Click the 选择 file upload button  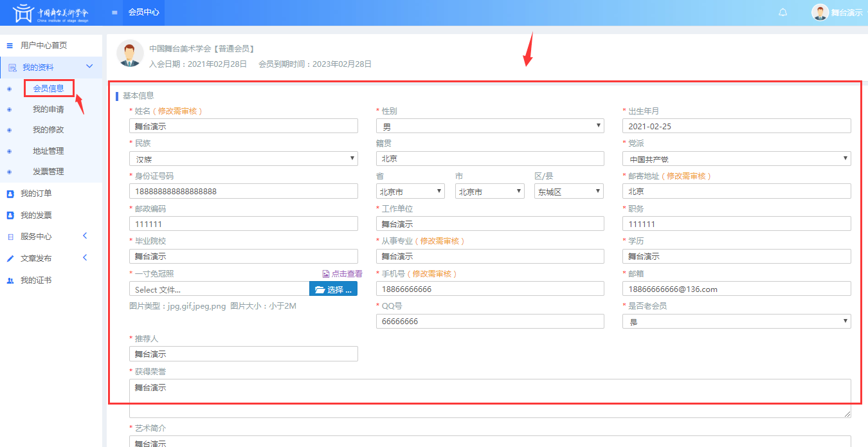point(333,289)
